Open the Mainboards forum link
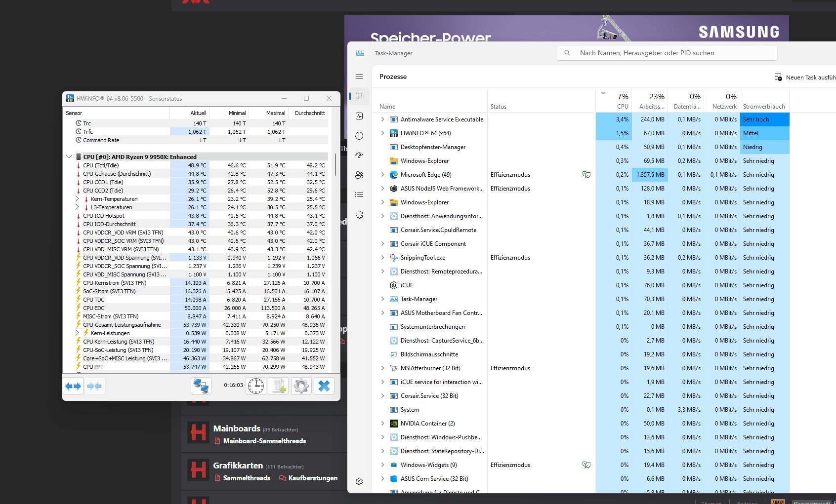Screen dimensions: 836x504 point(237,428)
